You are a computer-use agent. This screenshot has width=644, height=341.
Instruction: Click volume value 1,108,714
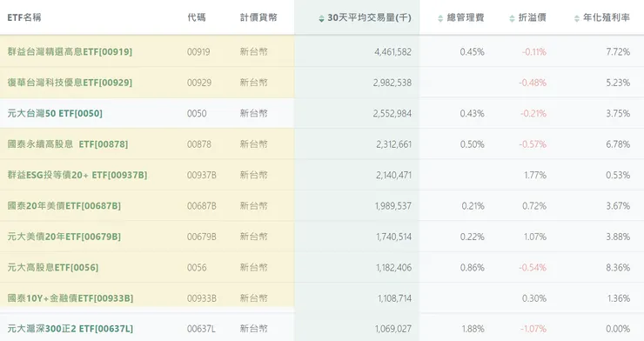click(x=394, y=298)
